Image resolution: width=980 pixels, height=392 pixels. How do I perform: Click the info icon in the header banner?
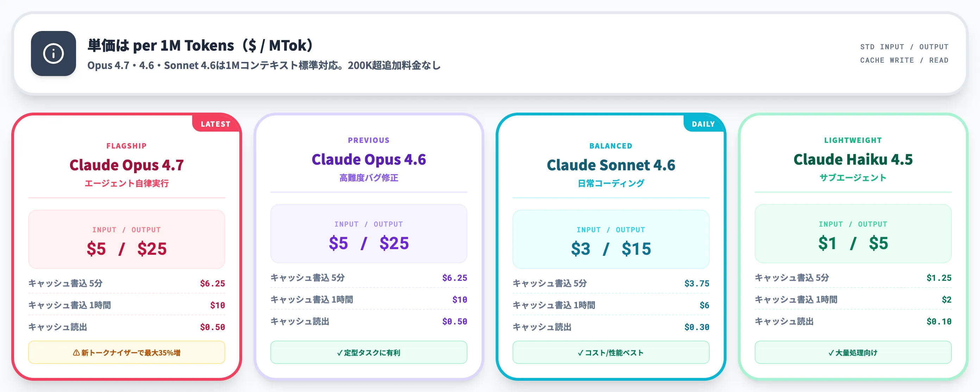[53, 53]
